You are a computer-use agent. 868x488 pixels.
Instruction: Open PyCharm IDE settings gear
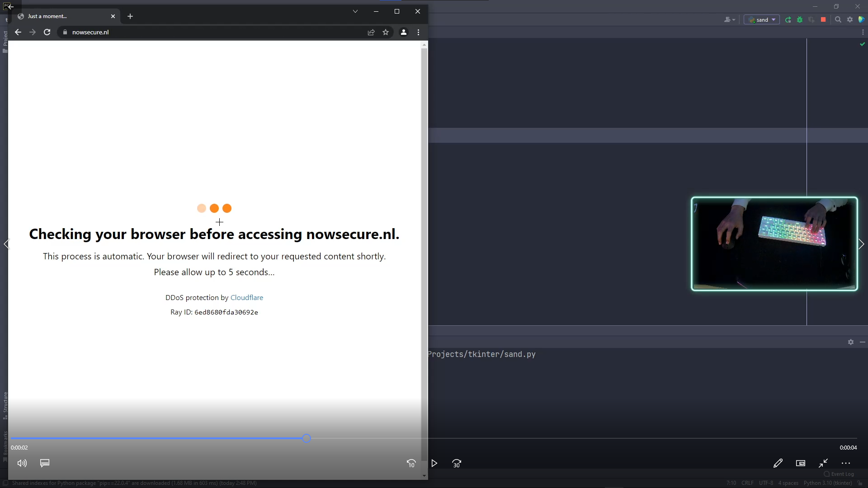pyautogui.click(x=850, y=20)
